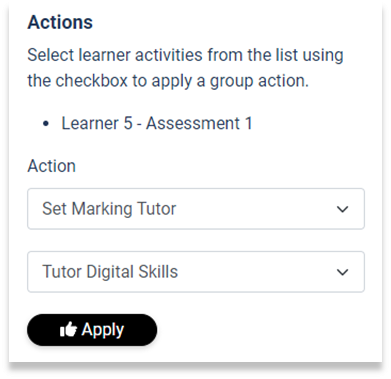Expand the tutor selection combo box arrow
391x379 pixels.
click(x=342, y=272)
